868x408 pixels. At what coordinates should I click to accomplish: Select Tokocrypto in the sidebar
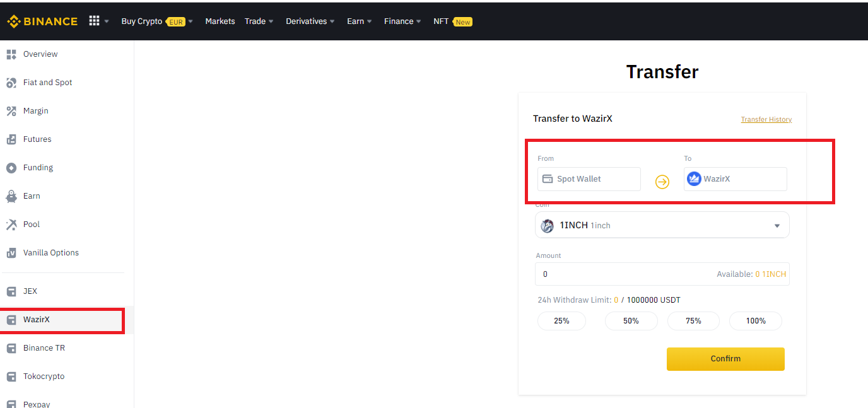44,376
